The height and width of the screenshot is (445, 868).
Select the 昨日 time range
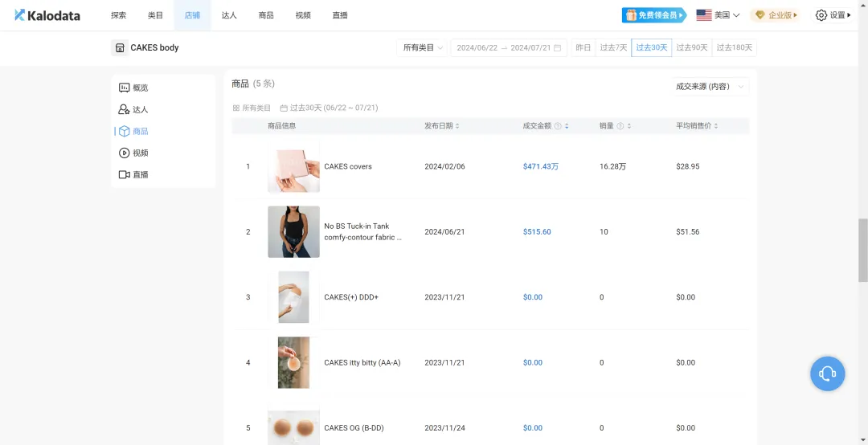(583, 48)
